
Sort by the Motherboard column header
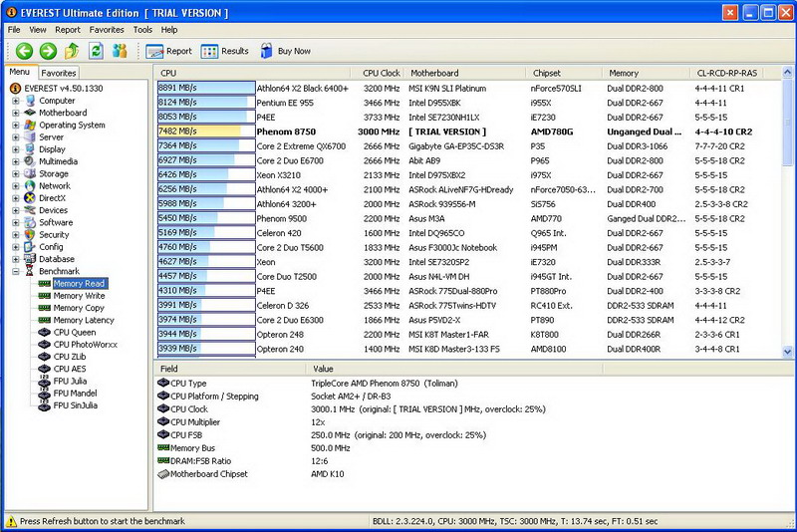(x=464, y=73)
